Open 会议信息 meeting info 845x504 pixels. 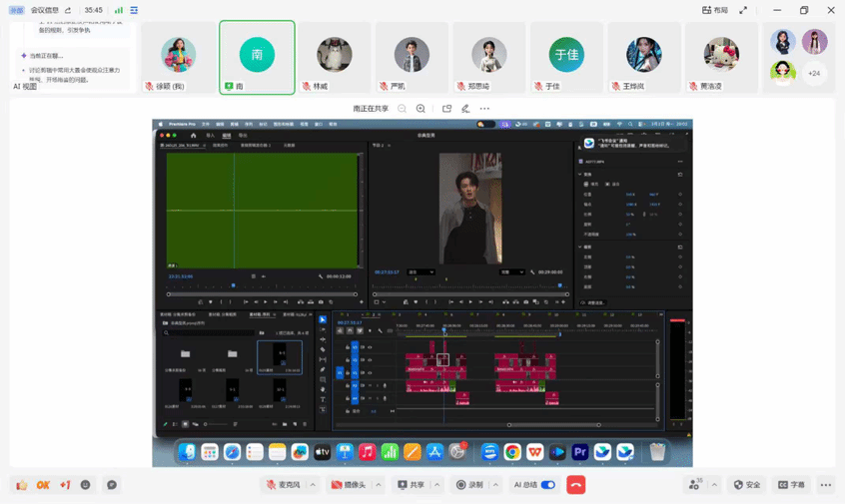(45, 10)
